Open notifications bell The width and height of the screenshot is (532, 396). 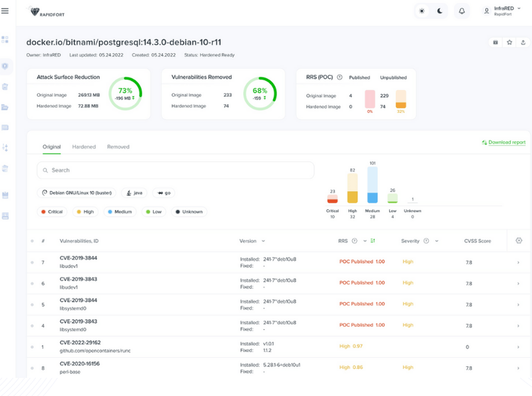462,11
